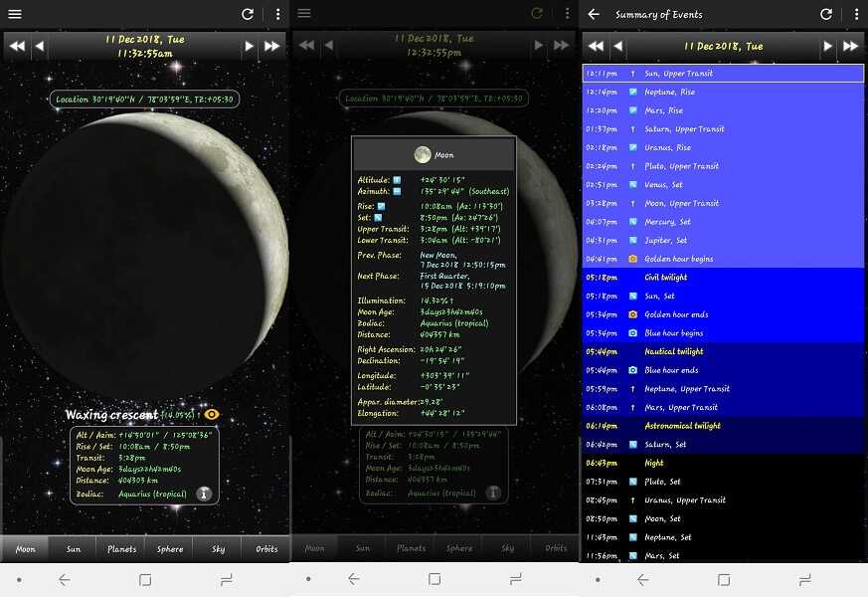
Task: Toggle the eye icon beside Waxing crescent
Action: [x=212, y=415]
